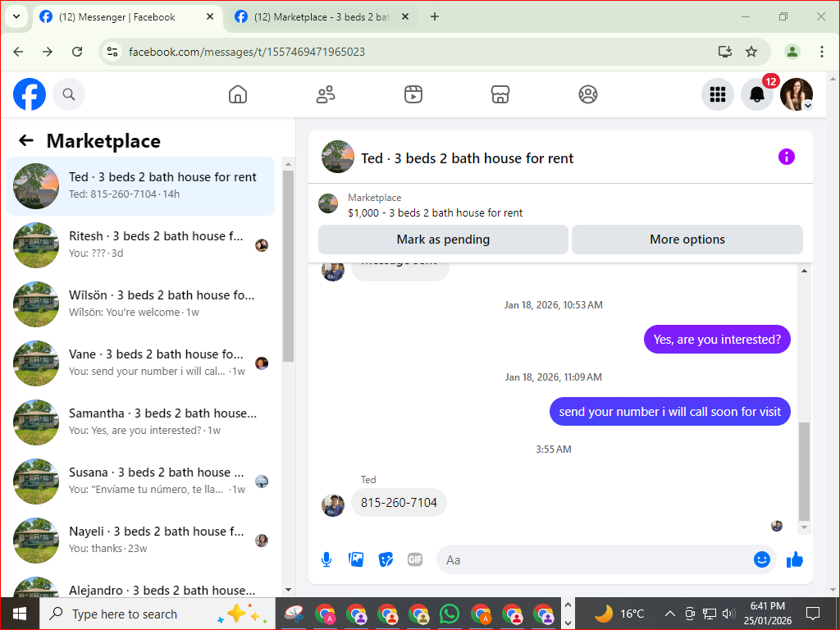Image resolution: width=840 pixels, height=630 pixels.
Task: Click the back arrow beside Marketplace heading
Action: (25, 140)
